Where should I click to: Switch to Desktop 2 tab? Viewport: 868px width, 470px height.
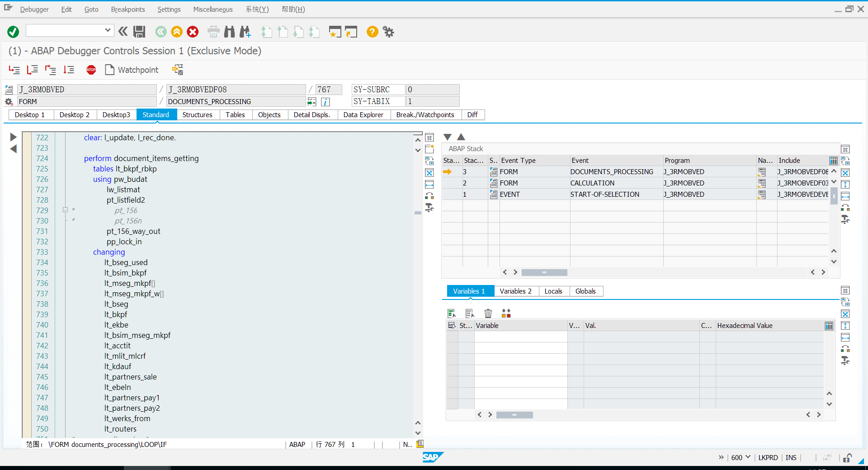coord(75,115)
